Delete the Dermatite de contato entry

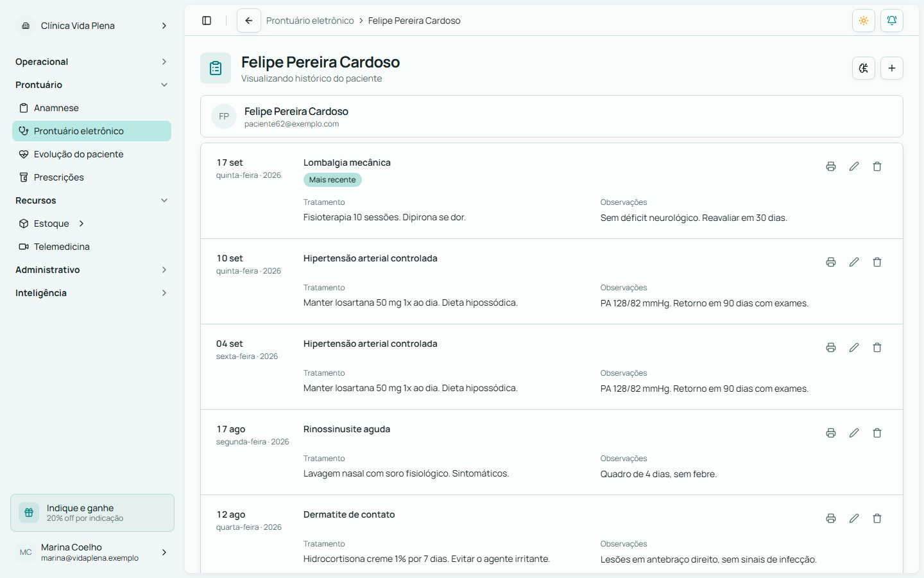(x=877, y=518)
